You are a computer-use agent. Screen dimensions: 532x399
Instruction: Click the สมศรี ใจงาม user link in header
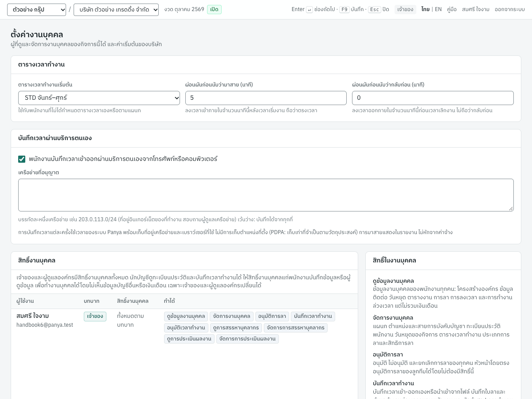[x=476, y=9]
